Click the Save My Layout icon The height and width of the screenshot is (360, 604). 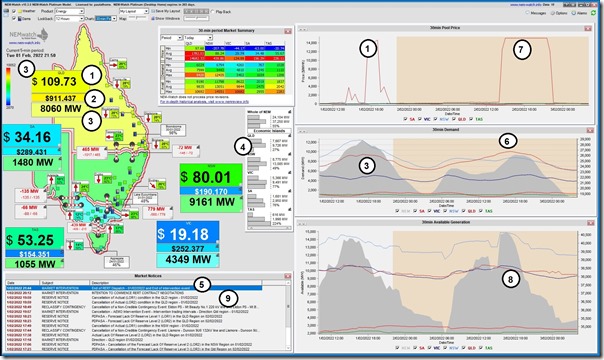coord(153,12)
